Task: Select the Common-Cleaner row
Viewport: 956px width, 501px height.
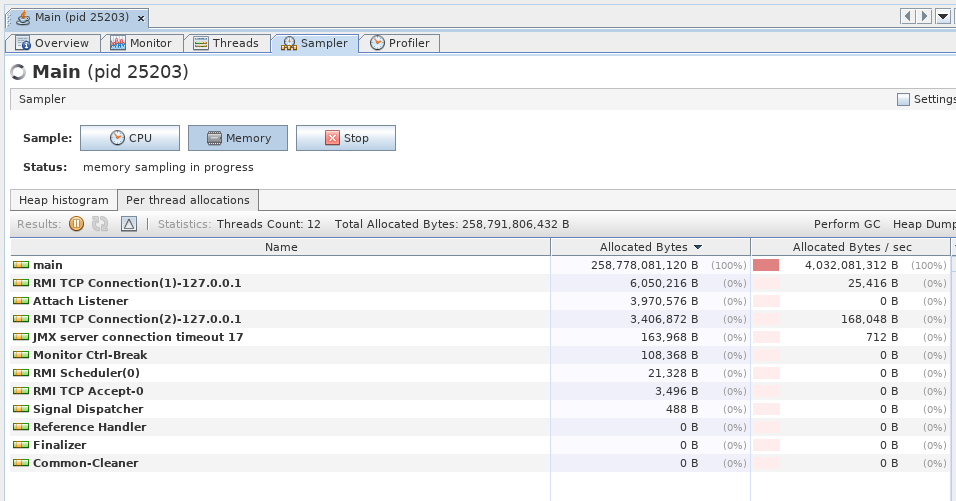Action: coord(479,463)
